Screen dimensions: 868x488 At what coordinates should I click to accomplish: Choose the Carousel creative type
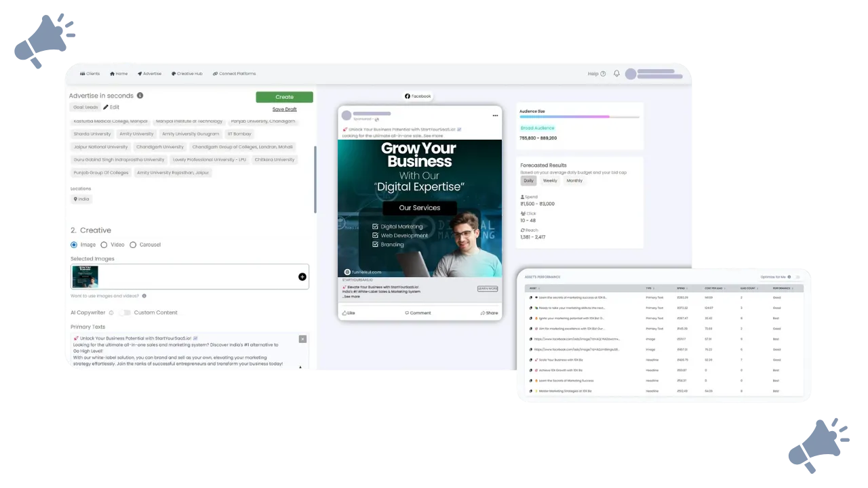click(x=133, y=245)
